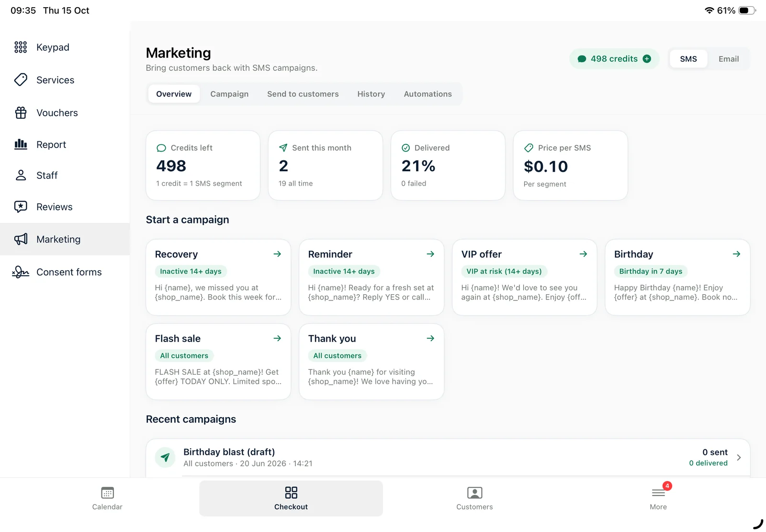Open Staff person icon in sidebar
766x532 pixels.
coord(21,175)
